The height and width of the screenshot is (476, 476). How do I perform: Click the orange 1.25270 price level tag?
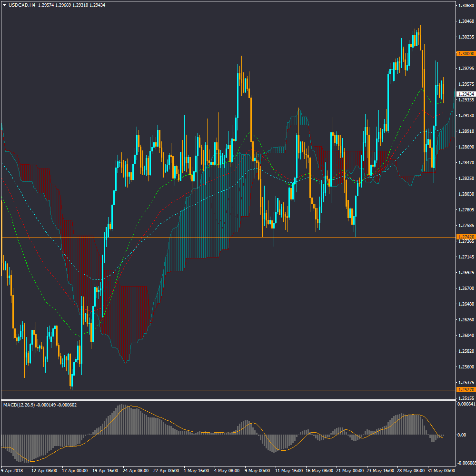point(465,389)
